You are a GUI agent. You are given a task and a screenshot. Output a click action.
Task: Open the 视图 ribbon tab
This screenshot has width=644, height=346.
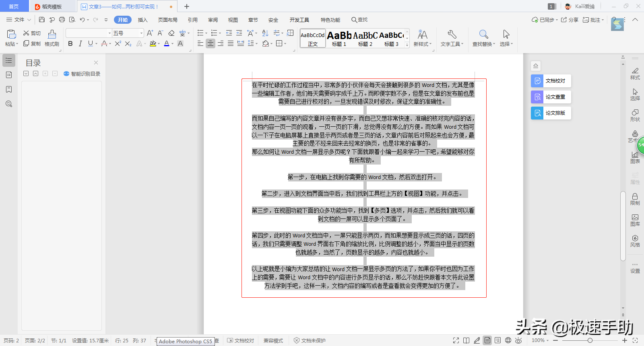click(x=233, y=20)
